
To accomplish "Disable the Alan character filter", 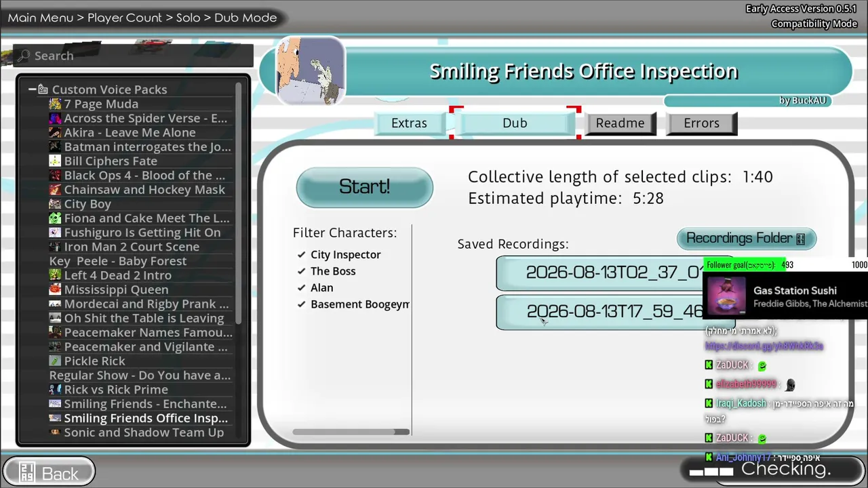I will tap(302, 288).
